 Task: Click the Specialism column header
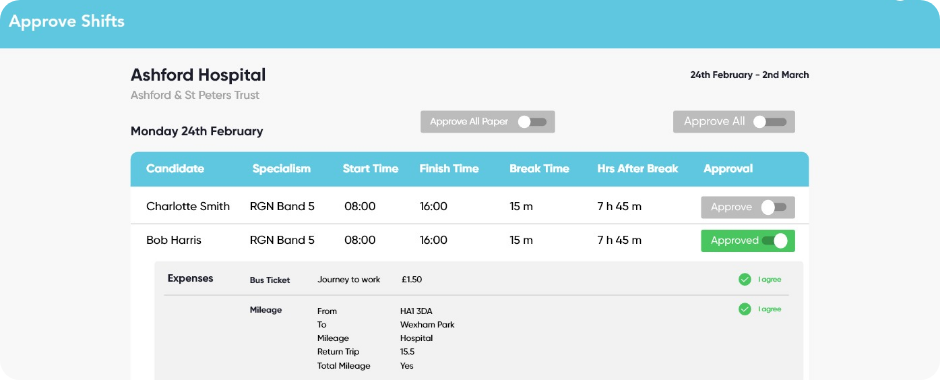click(281, 168)
